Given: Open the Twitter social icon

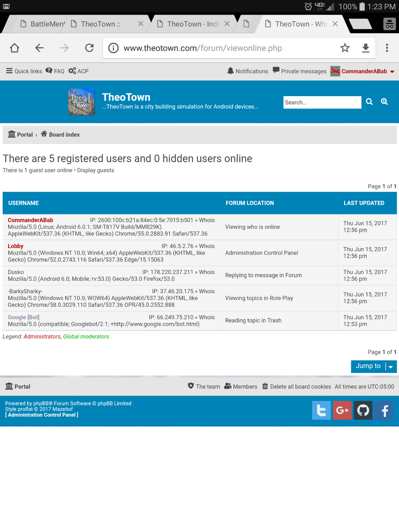Looking at the screenshot, I should (x=321, y=410).
